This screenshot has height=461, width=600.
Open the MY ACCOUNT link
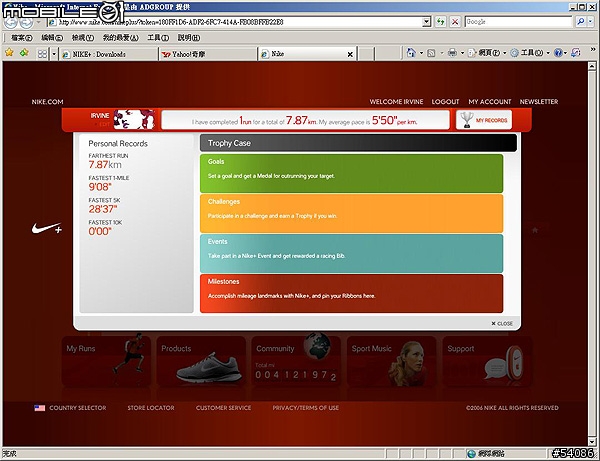490,102
